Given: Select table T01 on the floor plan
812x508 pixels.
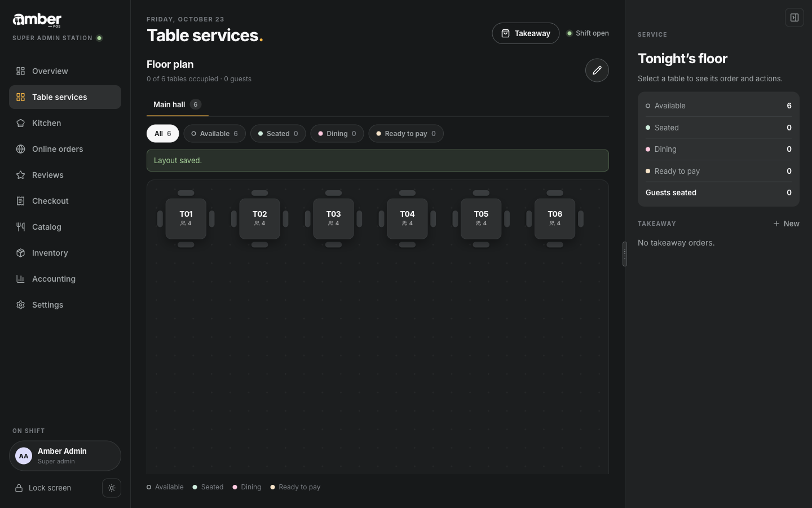Looking at the screenshot, I should point(186,219).
